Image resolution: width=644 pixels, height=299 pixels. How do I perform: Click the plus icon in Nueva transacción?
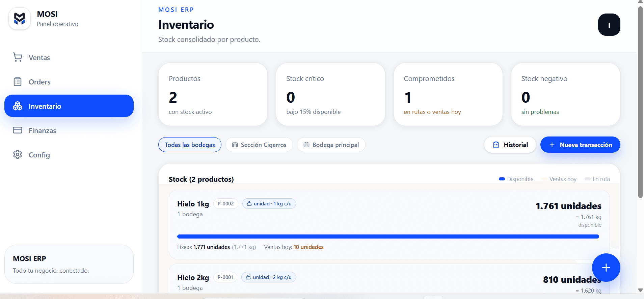click(552, 145)
